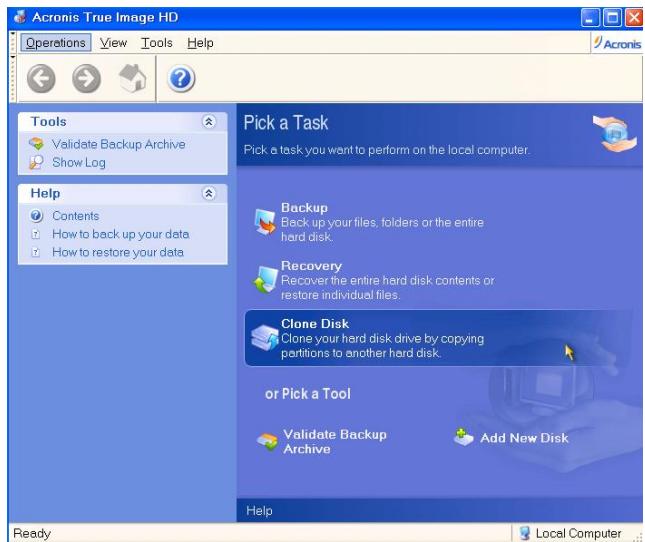The height and width of the screenshot is (542, 645).
Task: Click the Local Computer status bar icon
Action: pos(524,533)
